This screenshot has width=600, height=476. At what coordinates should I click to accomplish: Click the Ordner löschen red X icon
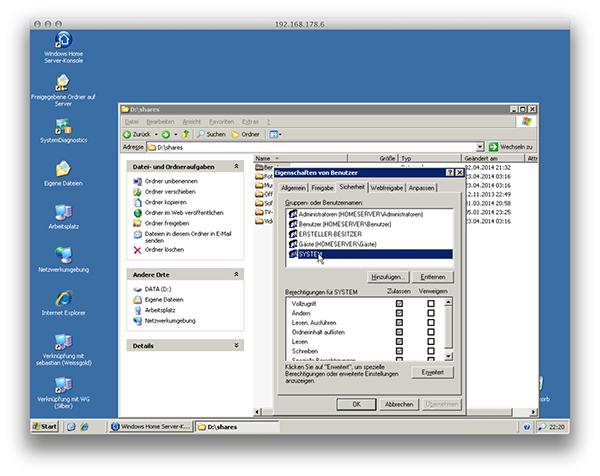tap(138, 249)
